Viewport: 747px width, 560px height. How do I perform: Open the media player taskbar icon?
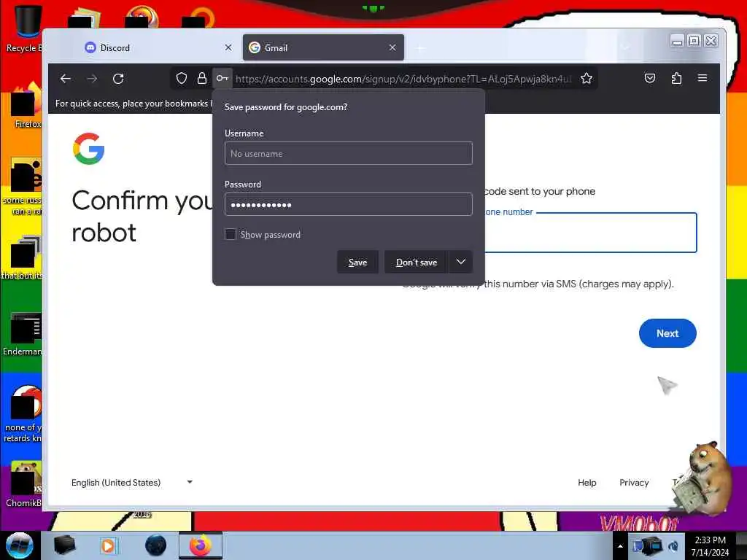108,545
